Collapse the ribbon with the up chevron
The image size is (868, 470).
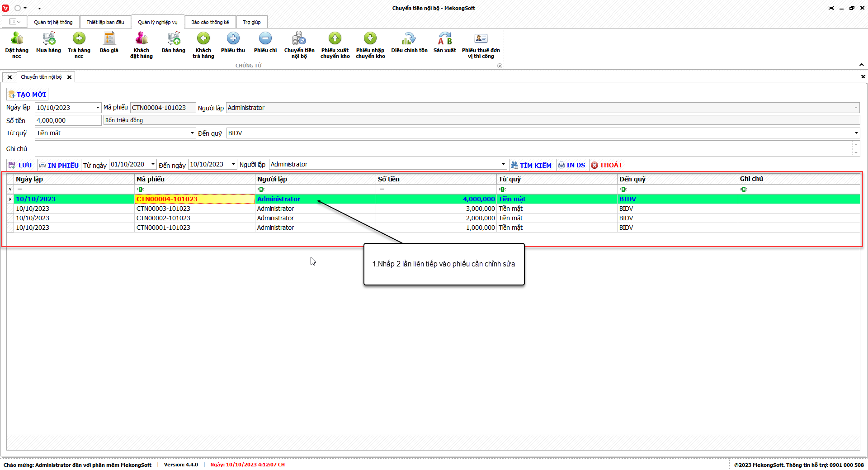pos(862,65)
